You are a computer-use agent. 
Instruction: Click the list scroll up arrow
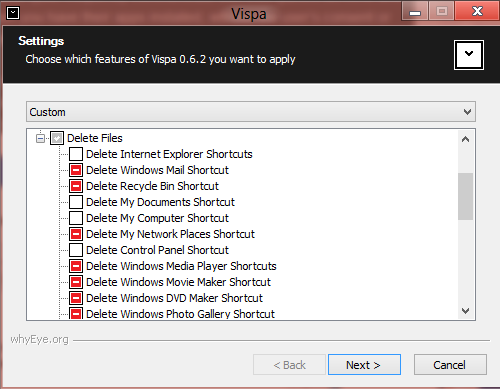pyautogui.click(x=465, y=139)
